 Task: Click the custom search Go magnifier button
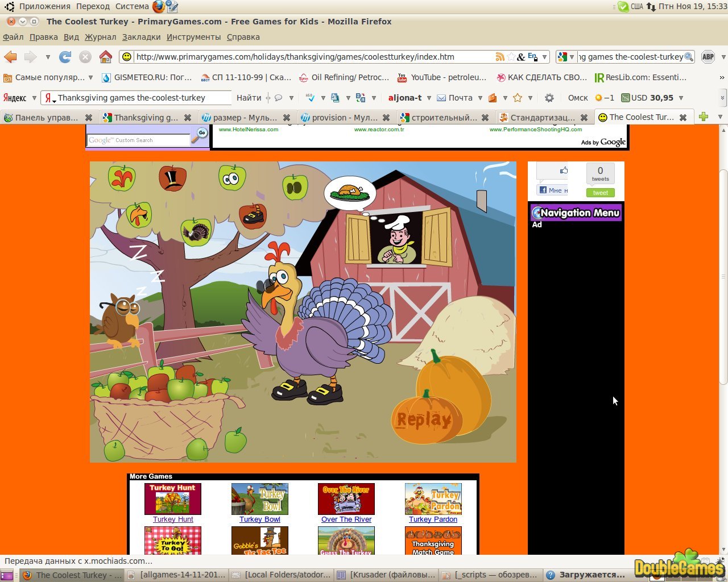(x=200, y=135)
